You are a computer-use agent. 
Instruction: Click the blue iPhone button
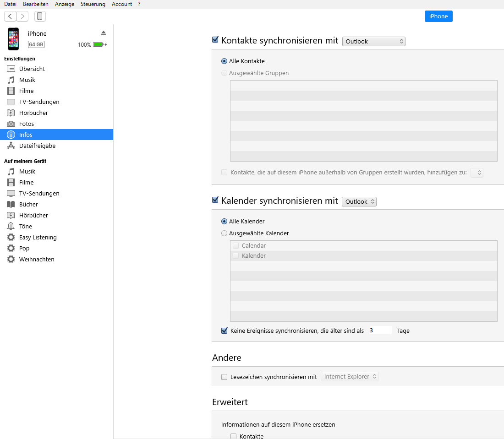438,16
